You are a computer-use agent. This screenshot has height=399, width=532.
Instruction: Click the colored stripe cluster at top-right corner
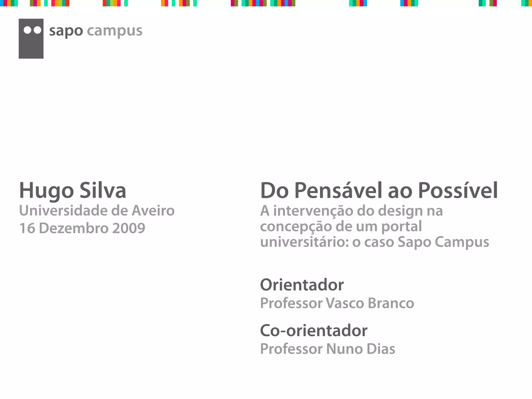(526, 3)
